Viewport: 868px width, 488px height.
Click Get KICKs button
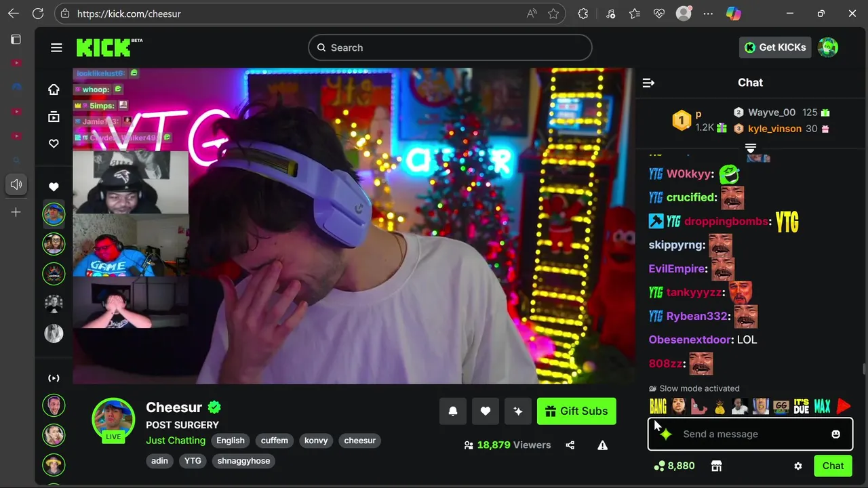tap(775, 47)
